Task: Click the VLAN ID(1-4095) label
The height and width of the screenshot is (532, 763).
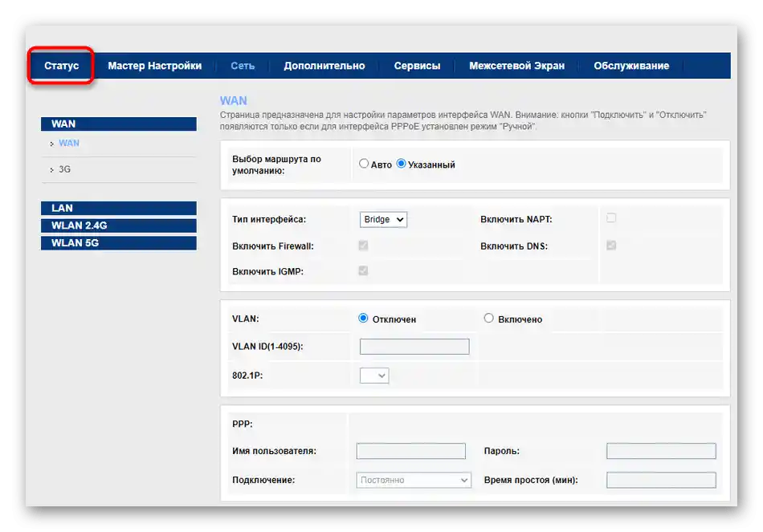Action: point(267,347)
